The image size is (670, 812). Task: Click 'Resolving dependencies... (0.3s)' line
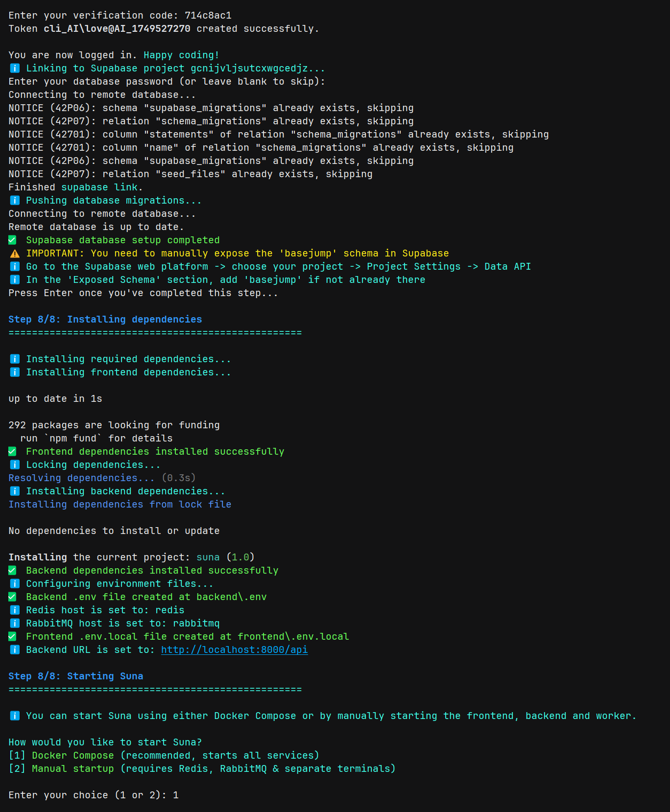pos(102,478)
